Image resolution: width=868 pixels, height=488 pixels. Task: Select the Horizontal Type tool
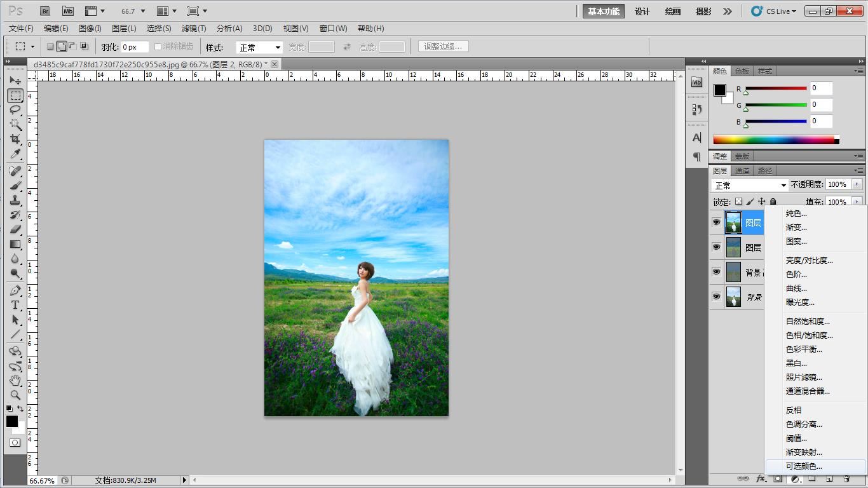point(15,305)
